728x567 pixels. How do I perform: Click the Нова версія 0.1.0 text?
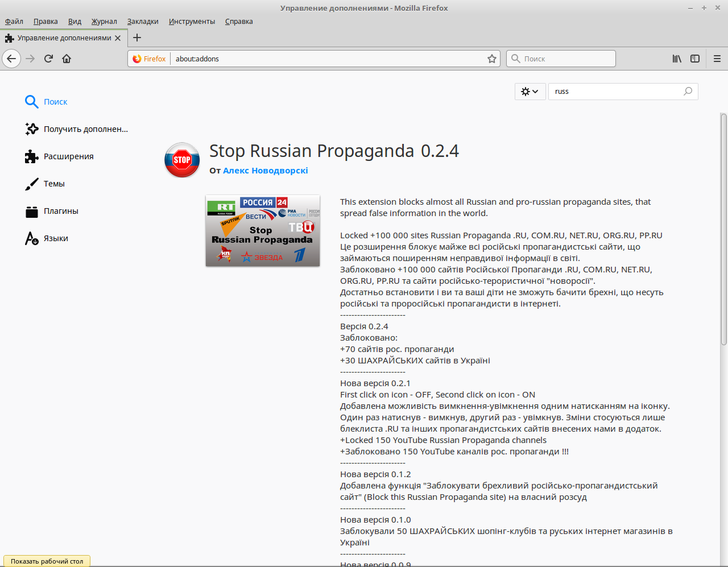tap(375, 520)
